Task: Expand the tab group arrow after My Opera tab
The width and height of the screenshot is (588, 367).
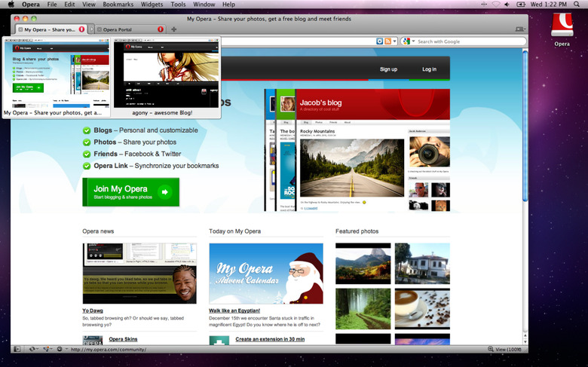Action: point(91,29)
